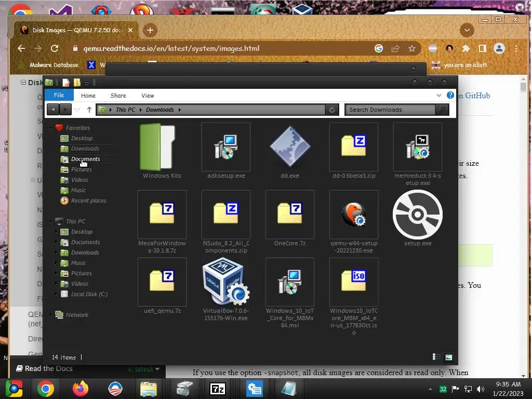Open the File menu in Explorer

(x=59, y=95)
